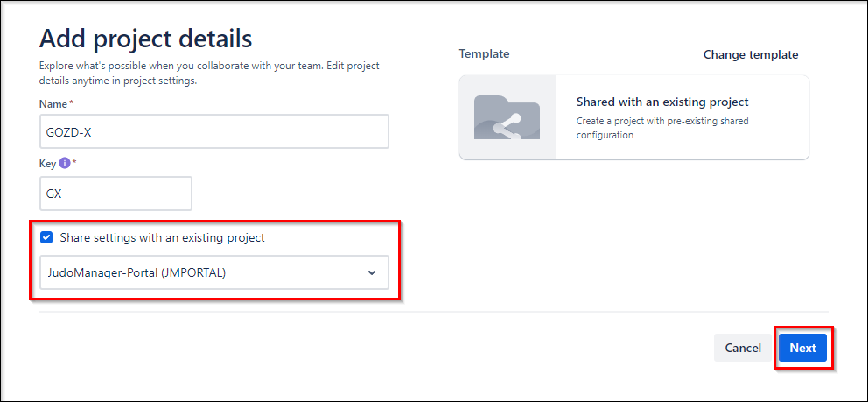Click the red required asterisk next to Name
This screenshot has height=402, width=868.
pyautogui.click(x=71, y=103)
